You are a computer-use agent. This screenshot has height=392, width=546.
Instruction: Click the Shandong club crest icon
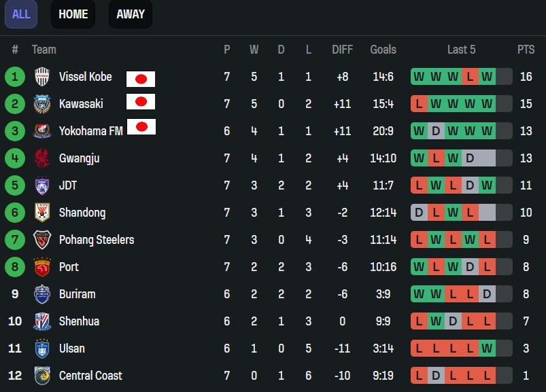(42, 213)
